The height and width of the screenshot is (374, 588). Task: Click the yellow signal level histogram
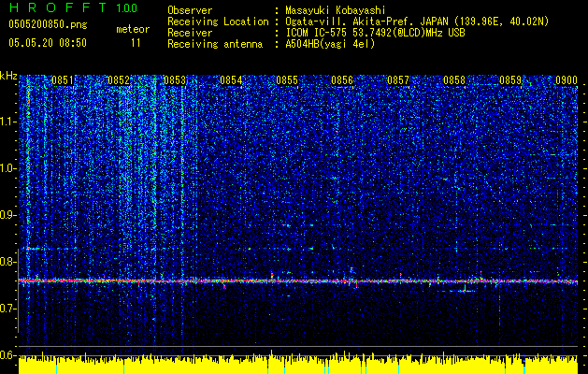[x=298, y=365]
